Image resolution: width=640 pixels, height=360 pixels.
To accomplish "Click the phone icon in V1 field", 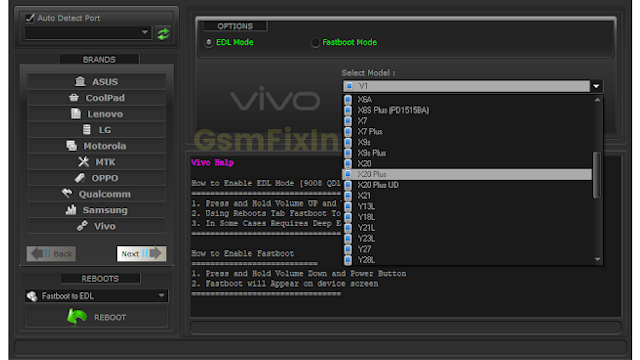I will 349,86.
